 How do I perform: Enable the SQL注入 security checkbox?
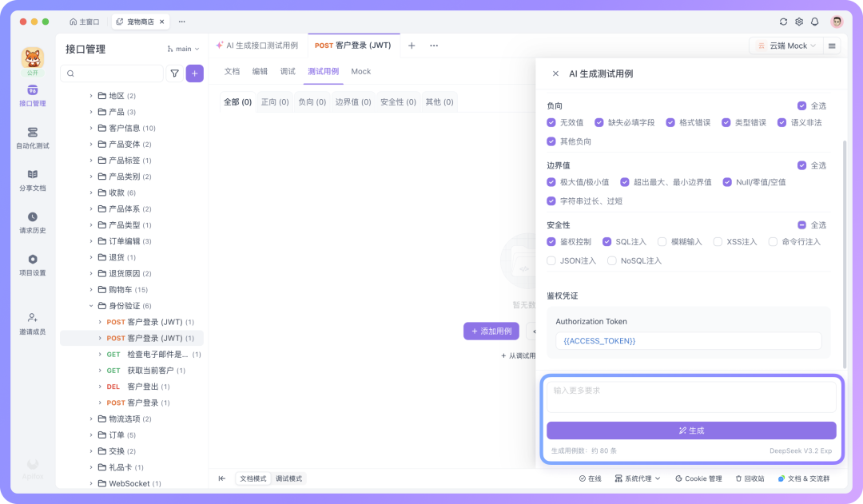coord(606,241)
